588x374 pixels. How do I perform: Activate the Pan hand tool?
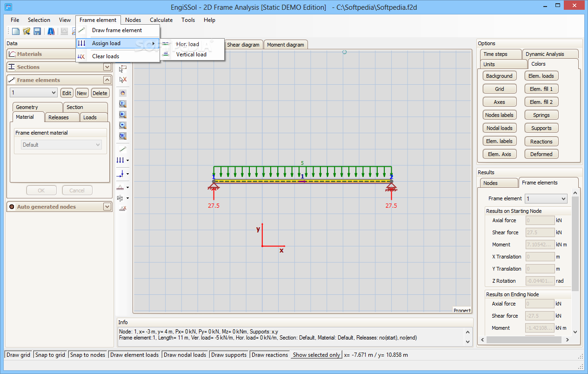point(123,93)
